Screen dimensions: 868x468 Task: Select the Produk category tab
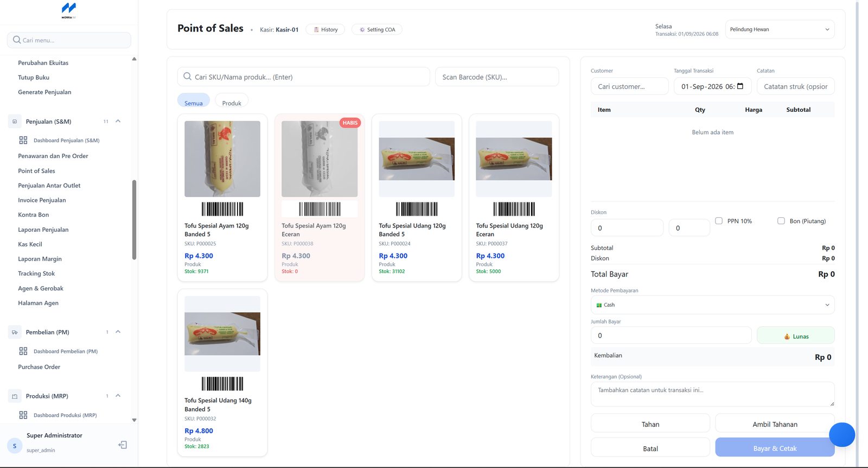click(232, 101)
